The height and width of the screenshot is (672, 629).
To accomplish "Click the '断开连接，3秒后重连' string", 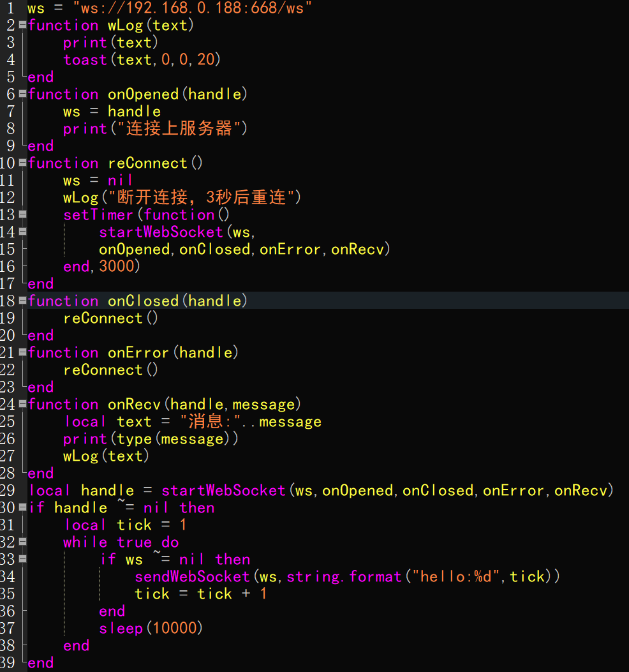I will coord(202,197).
